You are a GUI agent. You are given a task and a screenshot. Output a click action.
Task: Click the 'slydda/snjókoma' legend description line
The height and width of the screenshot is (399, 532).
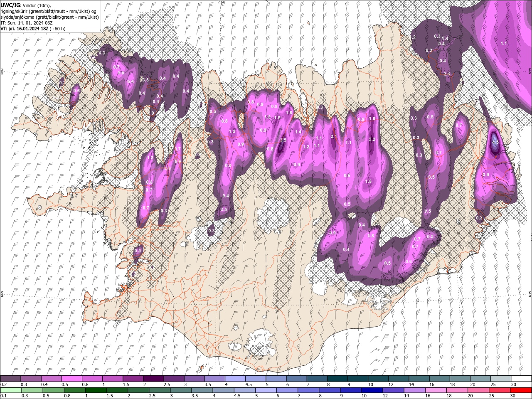coord(49,17)
